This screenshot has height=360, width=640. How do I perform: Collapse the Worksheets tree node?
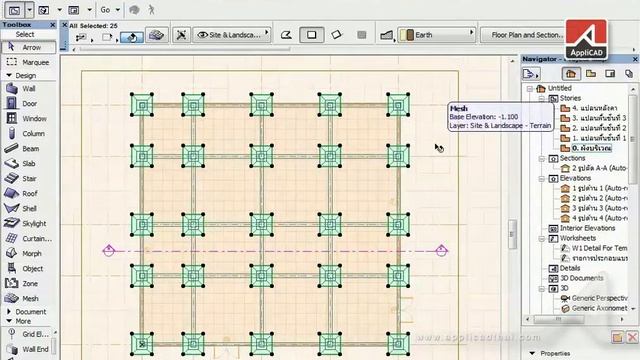(x=542, y=239)
